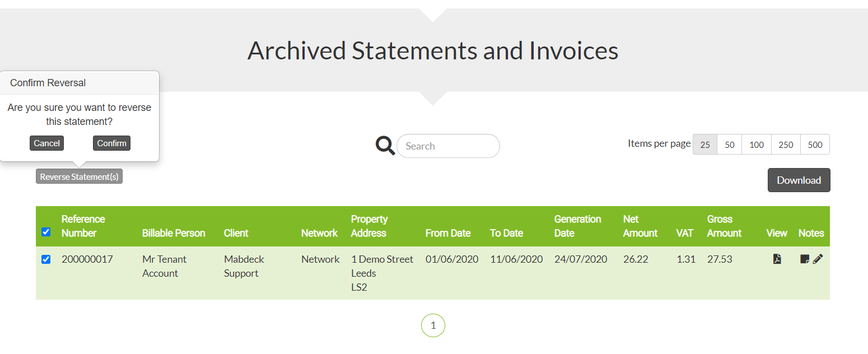
Task: Set items per page to 50
Action: 730,145
